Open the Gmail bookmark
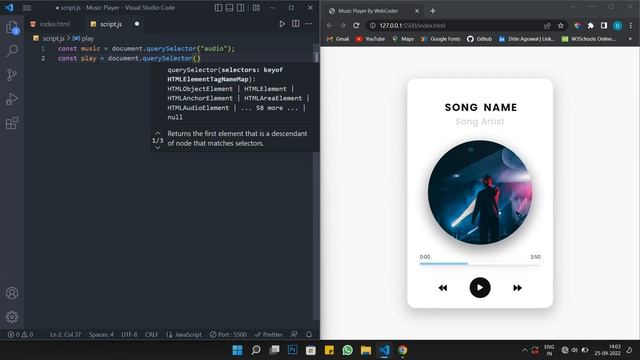The image size is (640, 360). point(338,39)
